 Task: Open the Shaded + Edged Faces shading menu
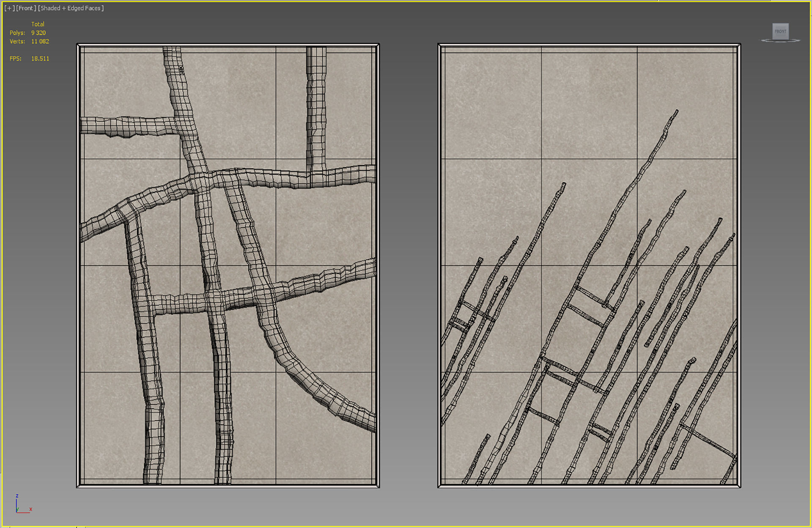coord(71,8)
